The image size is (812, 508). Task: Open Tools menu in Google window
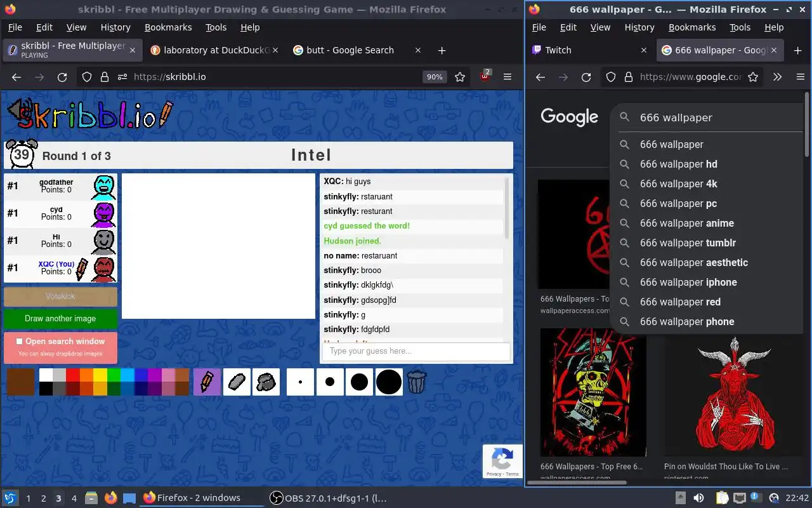tap(740, 27)
